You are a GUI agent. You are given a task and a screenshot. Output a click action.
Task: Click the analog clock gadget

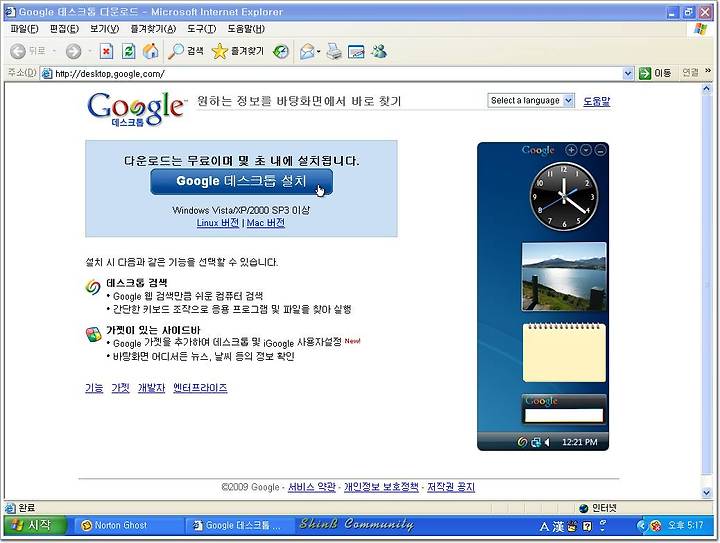564,196
